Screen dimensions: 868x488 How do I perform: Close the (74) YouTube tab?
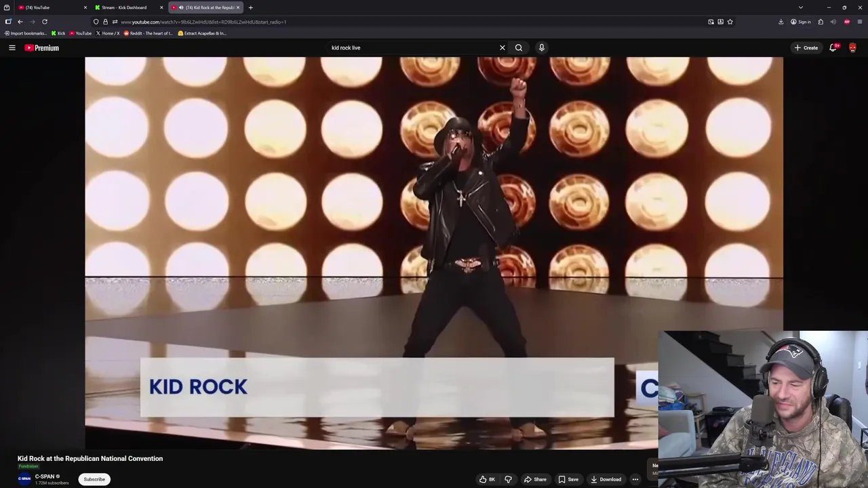[85, 7]
